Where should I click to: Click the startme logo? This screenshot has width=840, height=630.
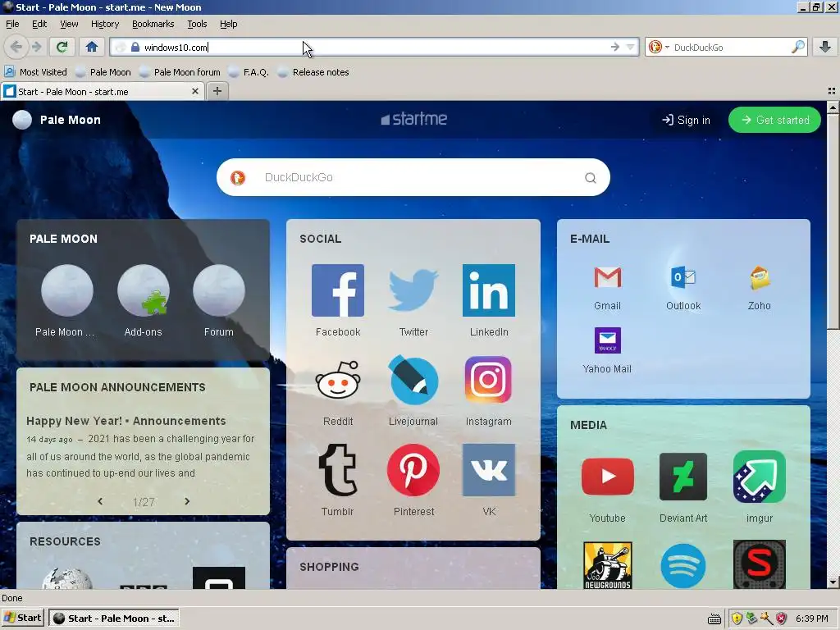(x=413, y=119)
